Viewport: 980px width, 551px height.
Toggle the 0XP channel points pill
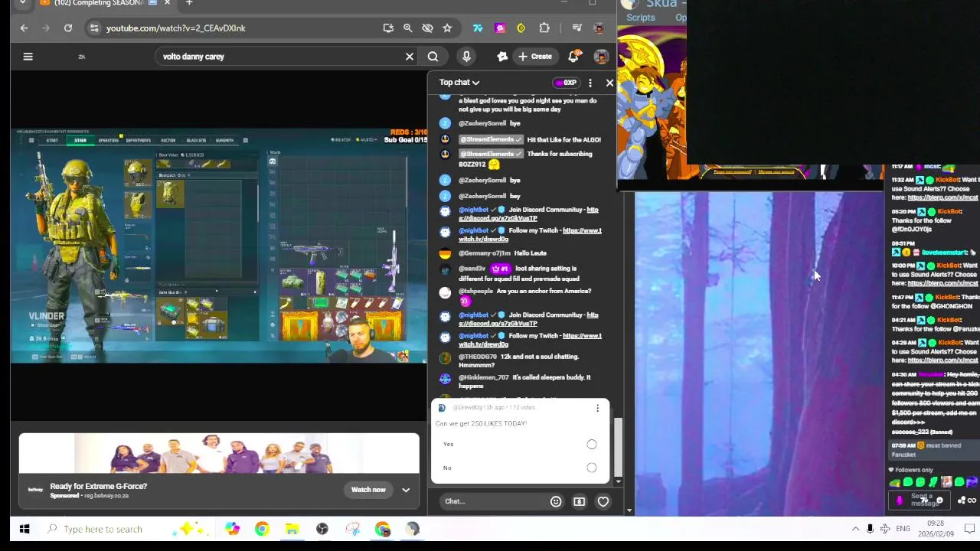click(x=565, y=83)
